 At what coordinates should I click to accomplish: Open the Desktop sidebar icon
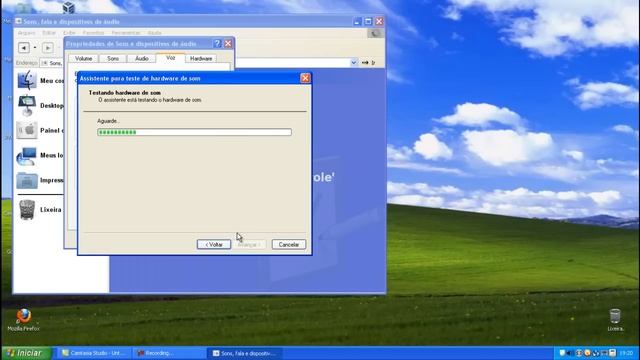27,106
